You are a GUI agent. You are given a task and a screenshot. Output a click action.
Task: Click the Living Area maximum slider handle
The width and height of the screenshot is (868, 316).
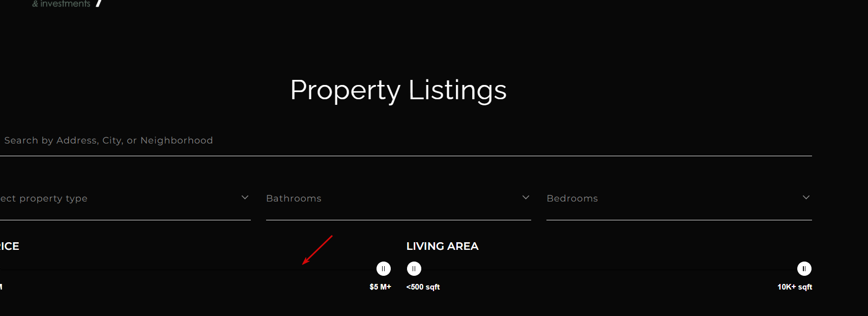(804, 269)
